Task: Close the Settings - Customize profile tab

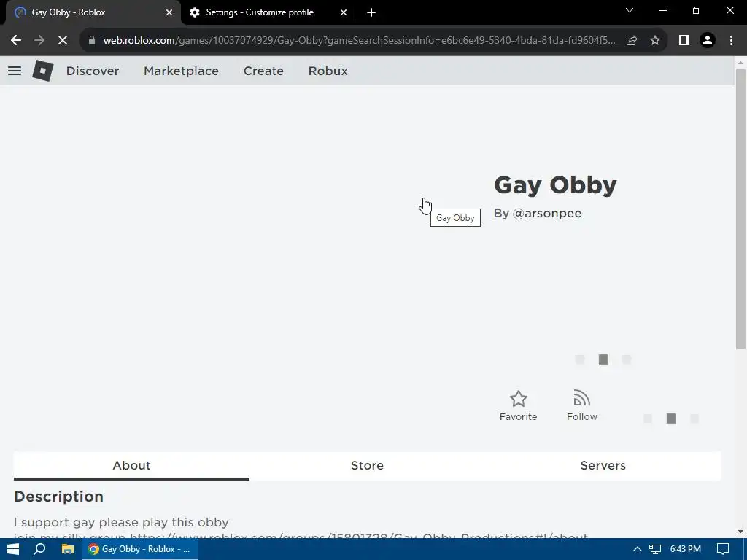Action: (x=344, y=12)
